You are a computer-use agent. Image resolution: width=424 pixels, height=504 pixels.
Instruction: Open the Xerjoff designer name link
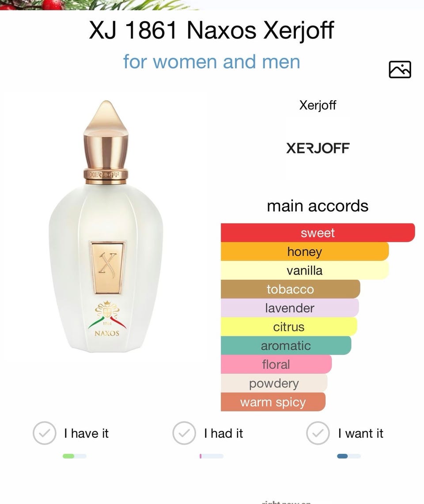click(x=318, y=105)
